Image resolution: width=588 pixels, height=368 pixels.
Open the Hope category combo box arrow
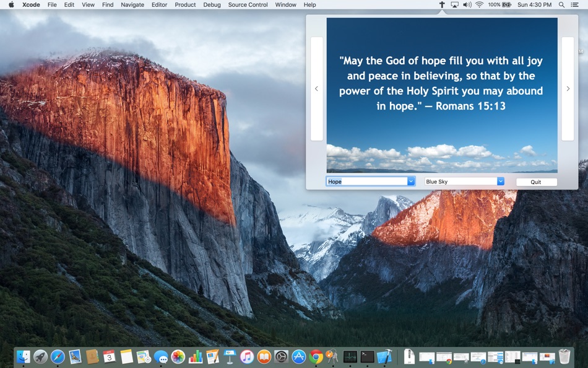411,182
